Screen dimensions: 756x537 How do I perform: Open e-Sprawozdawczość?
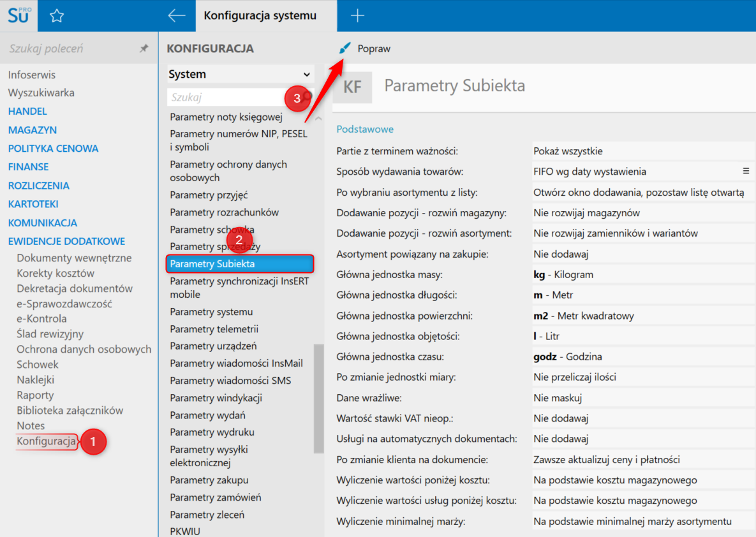click(x=64, y=304)
